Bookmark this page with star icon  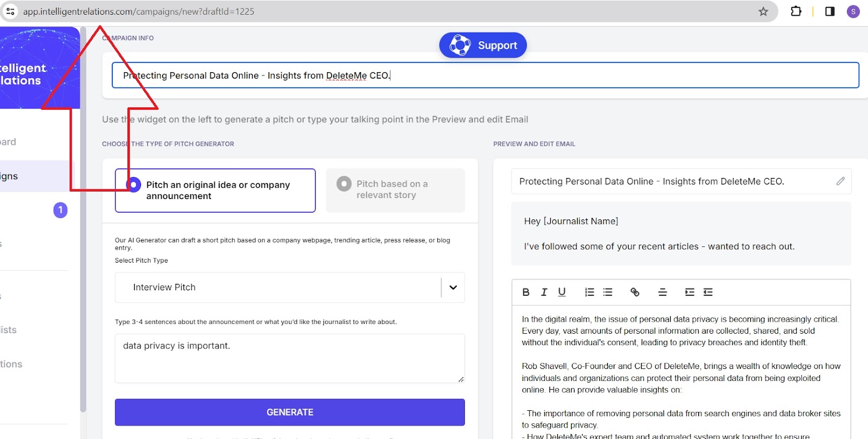coord(763,11)
